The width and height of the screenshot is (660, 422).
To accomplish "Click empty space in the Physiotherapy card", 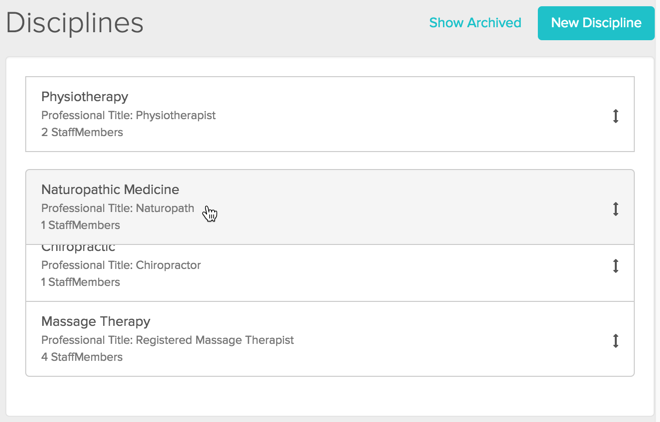I will click(400, 115).
